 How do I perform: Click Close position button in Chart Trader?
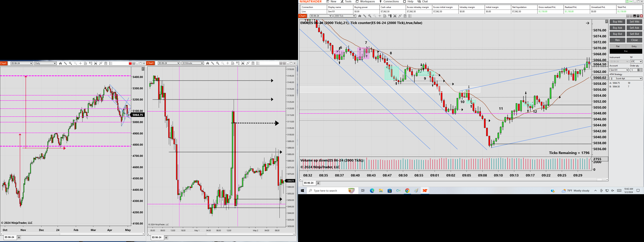coord(634,40)
